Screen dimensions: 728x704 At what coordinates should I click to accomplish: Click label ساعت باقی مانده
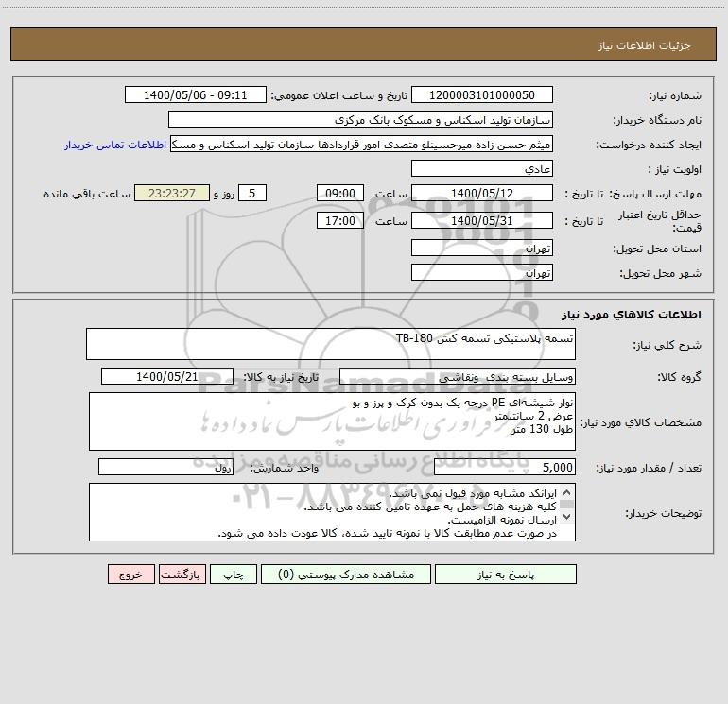(87, 194)
